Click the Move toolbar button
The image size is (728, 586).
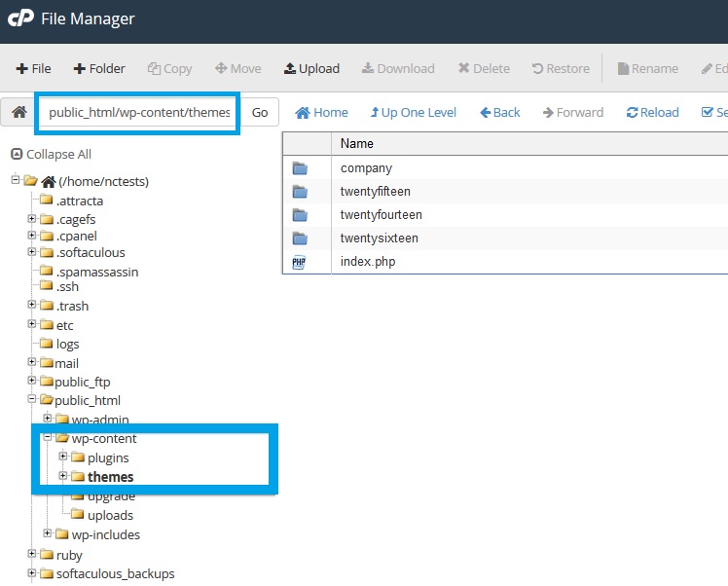coord(238,69)
